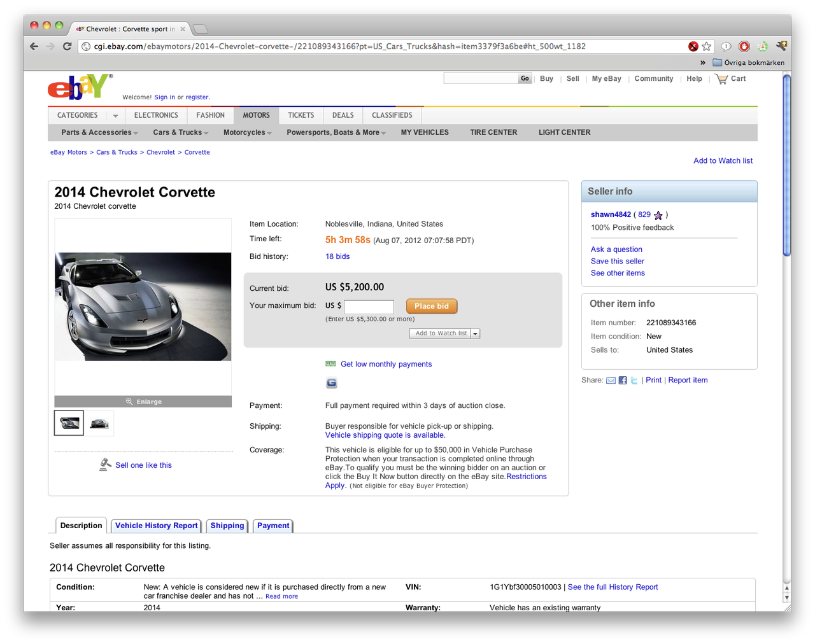Screen dimensions: 815x644
Task: Open the shopping Cart
Action: [x=730, y=78]
